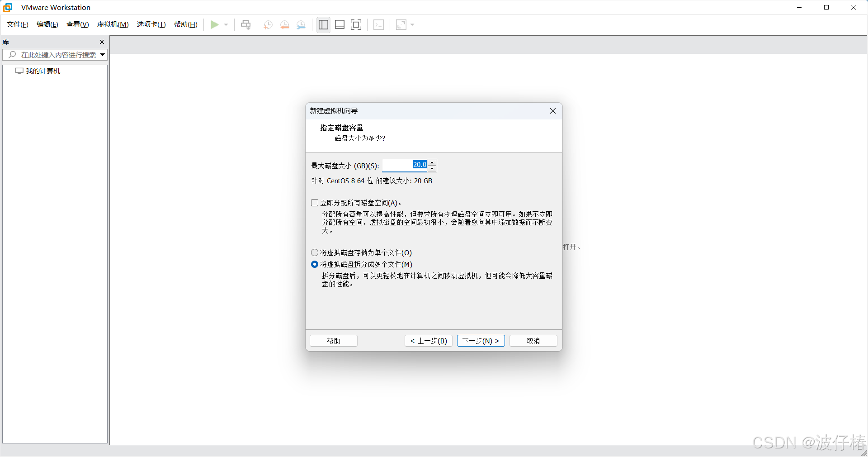868x457 pixels.
Task: Enable 立即分配所有磁盘空间 checkbox
Action: (x=314, y=203)
